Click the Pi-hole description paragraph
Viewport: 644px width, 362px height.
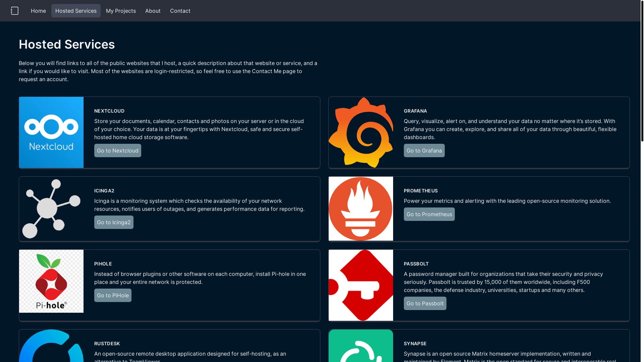[200, 278]
